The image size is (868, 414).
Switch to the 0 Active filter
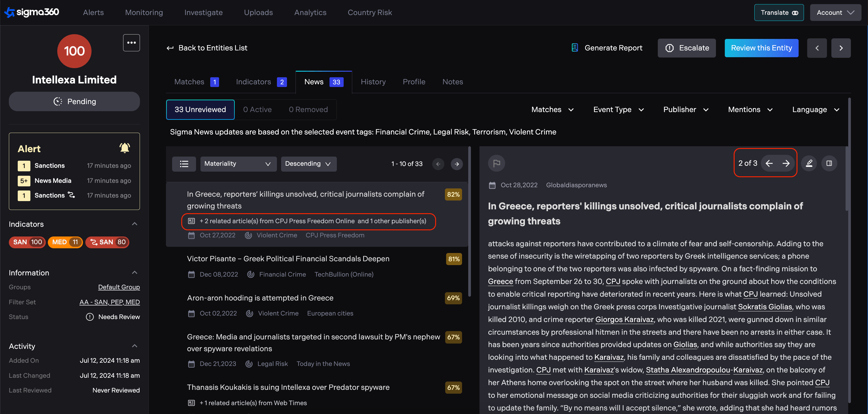coord(257,110)
